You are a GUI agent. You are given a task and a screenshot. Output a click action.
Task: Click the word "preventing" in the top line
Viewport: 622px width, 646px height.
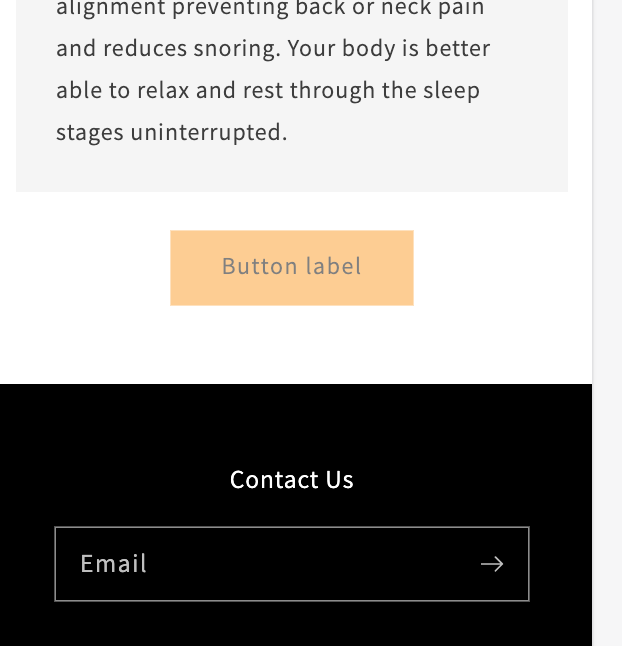tap(225, 9)
